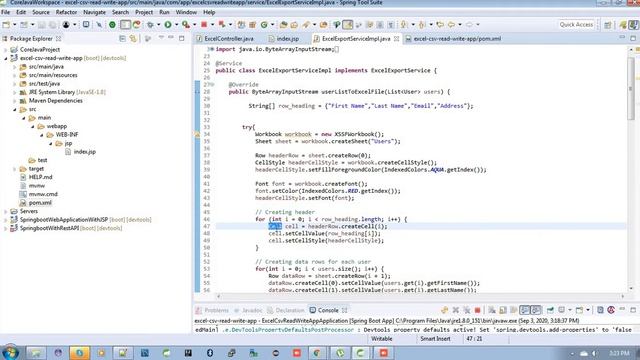Open the File menu
Image resolution: width=640 pixels, height=360 pixels.
pyautogui.click(x=5, y=12)
